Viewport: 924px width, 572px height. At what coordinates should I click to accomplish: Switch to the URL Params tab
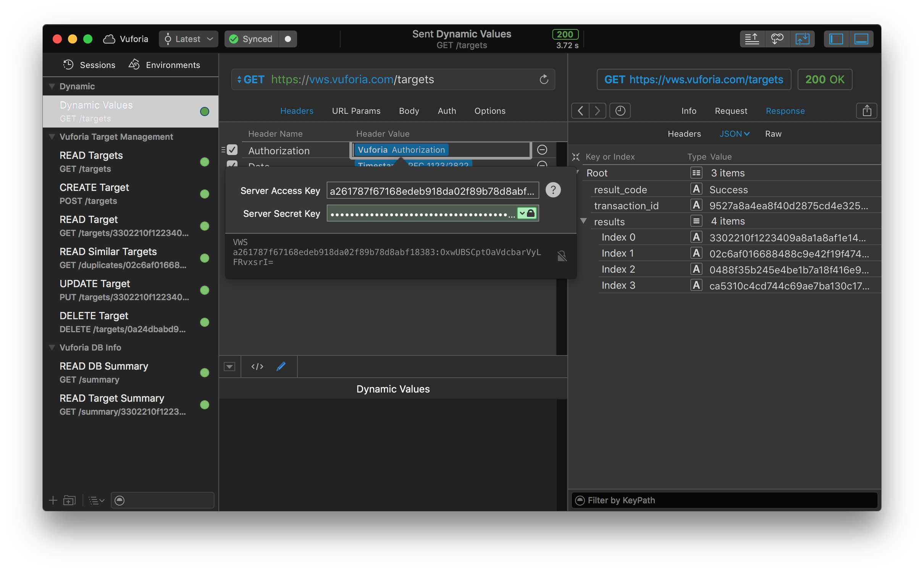click(x=356, y=111)
